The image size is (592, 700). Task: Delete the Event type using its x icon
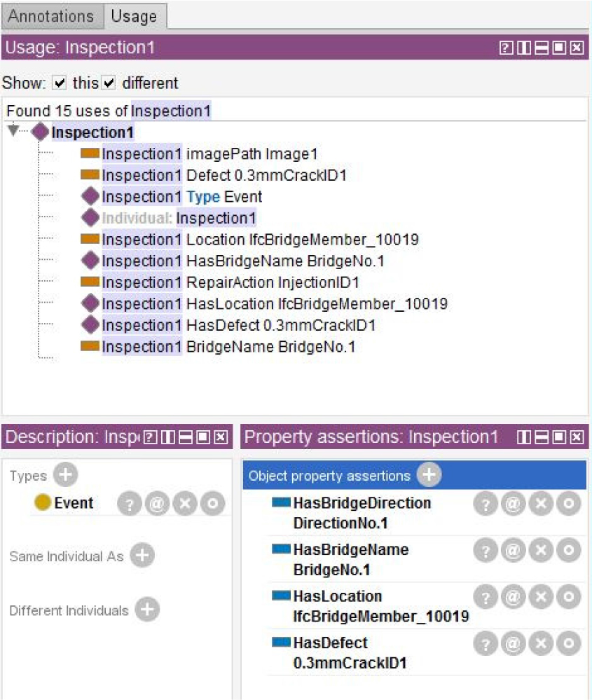[x=184, y=505]
